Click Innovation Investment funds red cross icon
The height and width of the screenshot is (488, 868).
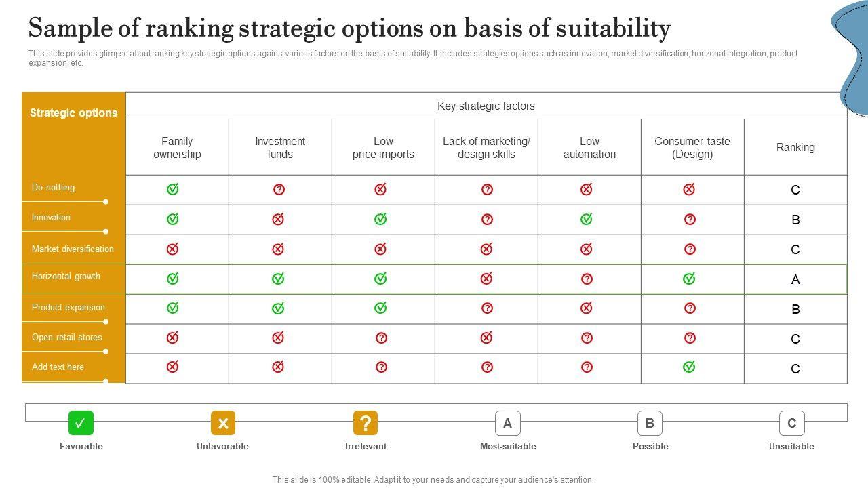point(278,219)
